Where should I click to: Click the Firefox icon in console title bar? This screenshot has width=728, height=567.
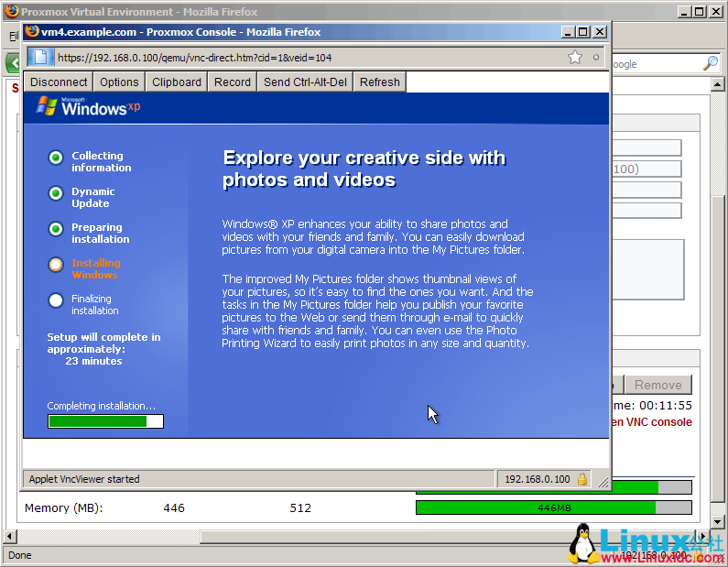tap(32, 31)
